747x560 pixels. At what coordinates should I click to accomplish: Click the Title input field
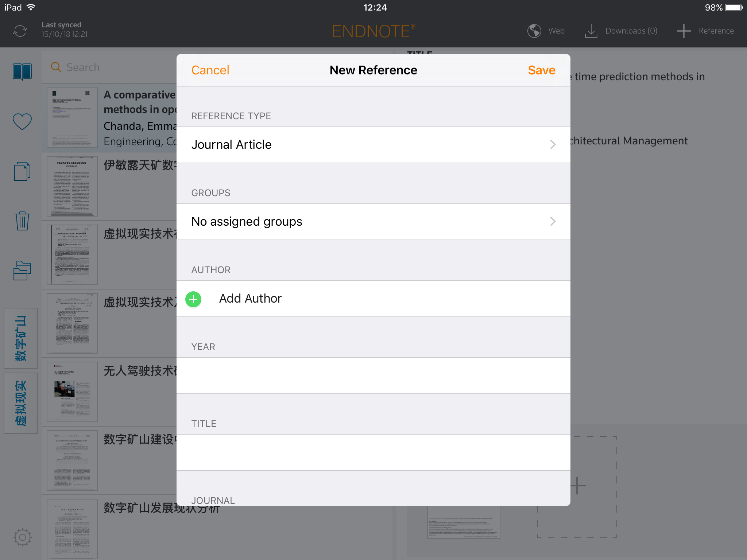(x=373, y=452)
